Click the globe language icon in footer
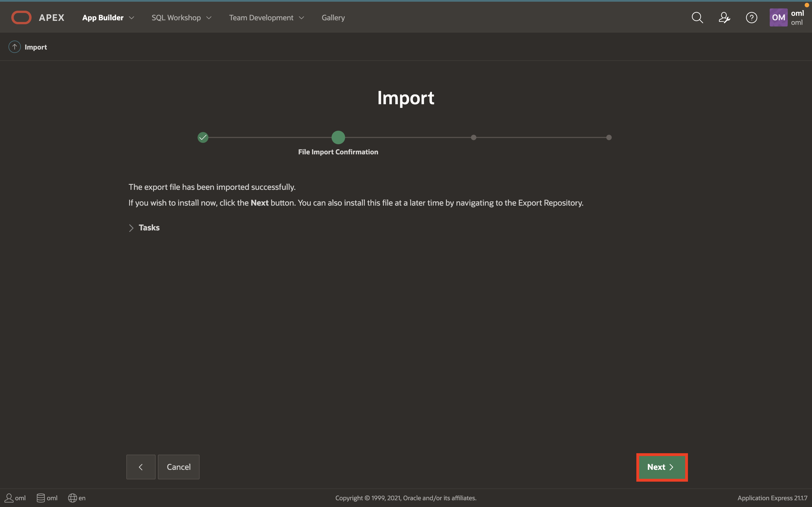The height and width of the screenshot is (507, 812). click(x=72, y=498)
